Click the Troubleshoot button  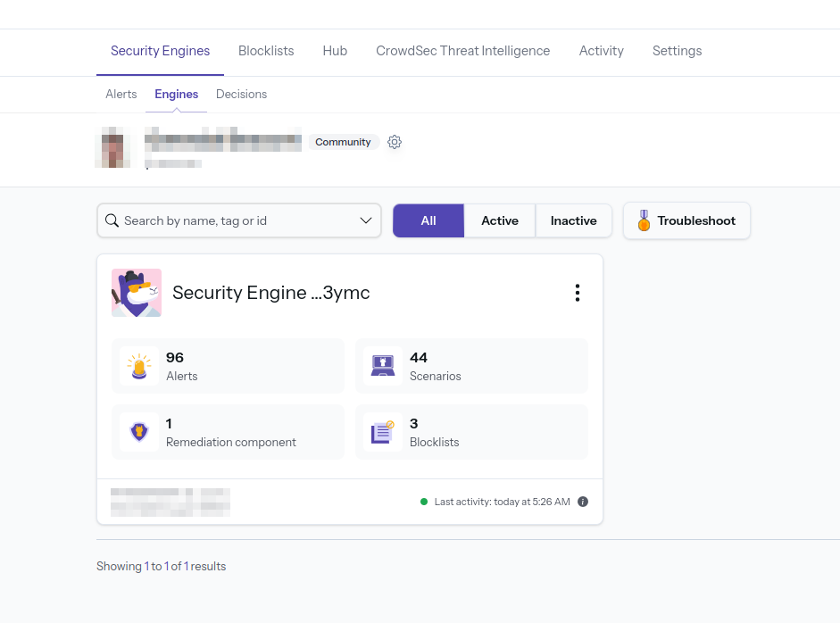[686, 220]
